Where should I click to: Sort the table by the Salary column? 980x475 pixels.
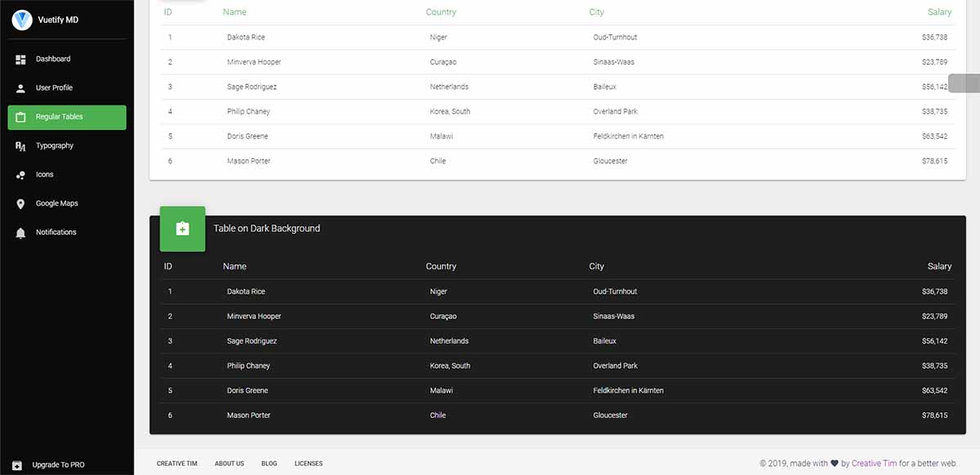939,11
